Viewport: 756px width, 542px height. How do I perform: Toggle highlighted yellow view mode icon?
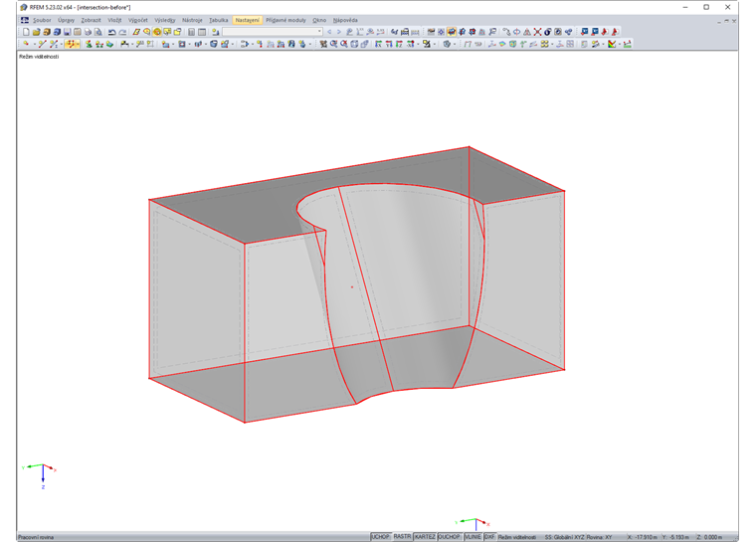157,32
